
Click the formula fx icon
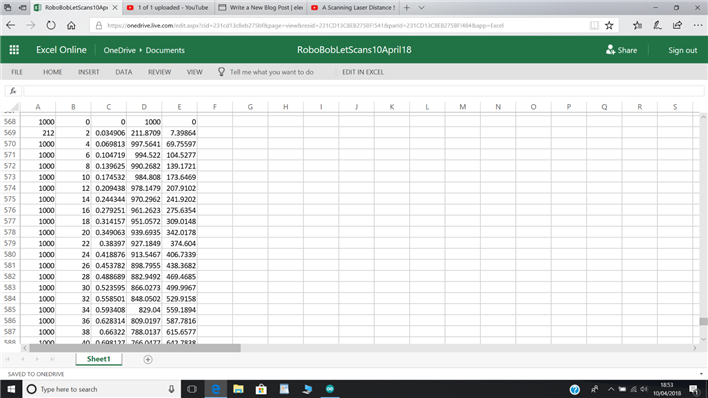13,91
